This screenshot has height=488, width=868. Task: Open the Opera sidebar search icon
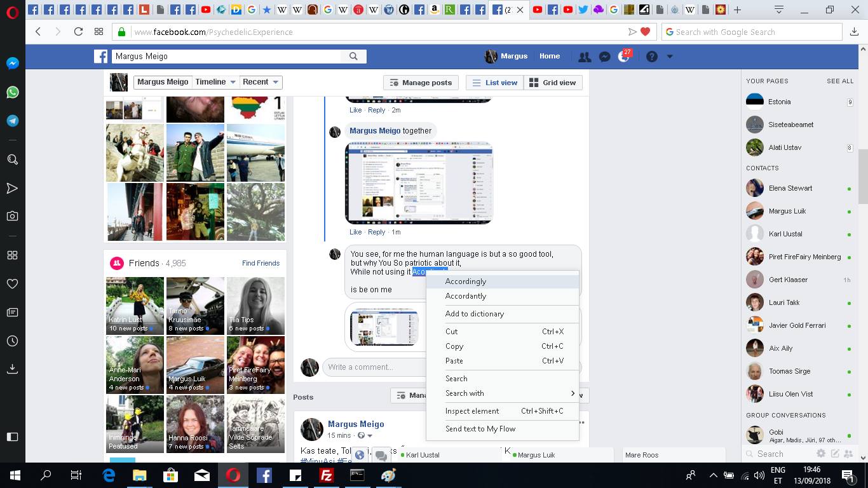coord(12,159)
